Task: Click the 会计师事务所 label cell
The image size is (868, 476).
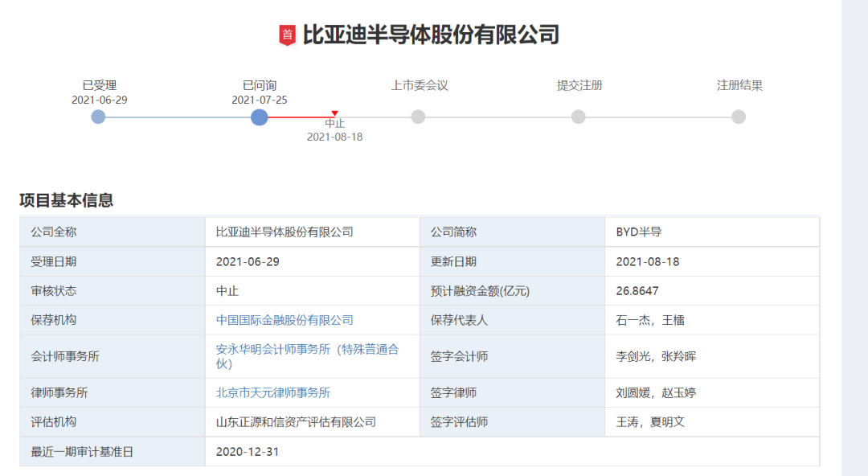Action: (113, 356)
